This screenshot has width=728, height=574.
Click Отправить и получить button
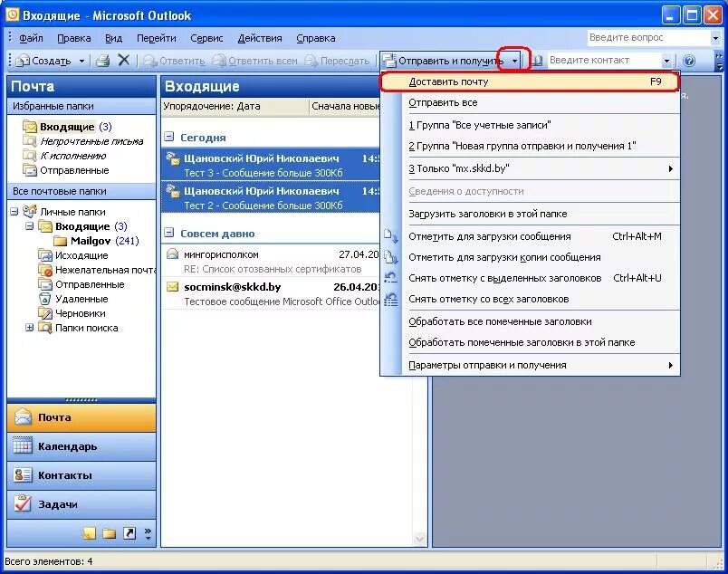(x=443, y=61)
